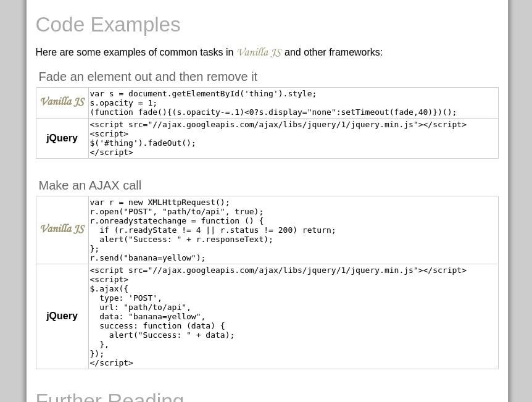Click the Vanilla JS logo in the AJAX table
This screenshot has height=402, width=532.
(62, 229)
